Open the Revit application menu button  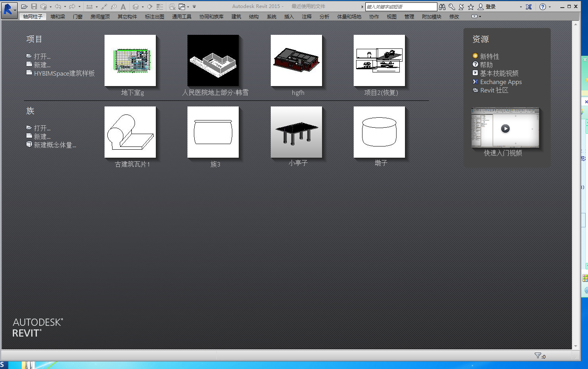[9, 10]
